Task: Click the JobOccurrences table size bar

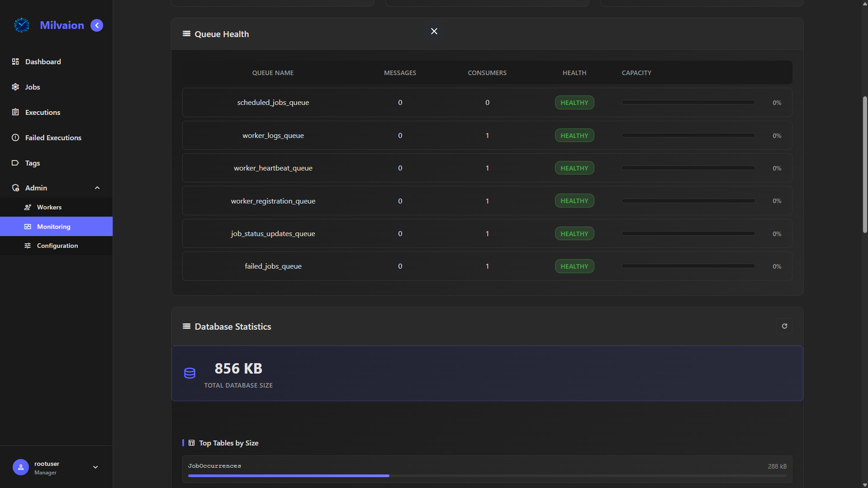Action: (x=487, y=476)
